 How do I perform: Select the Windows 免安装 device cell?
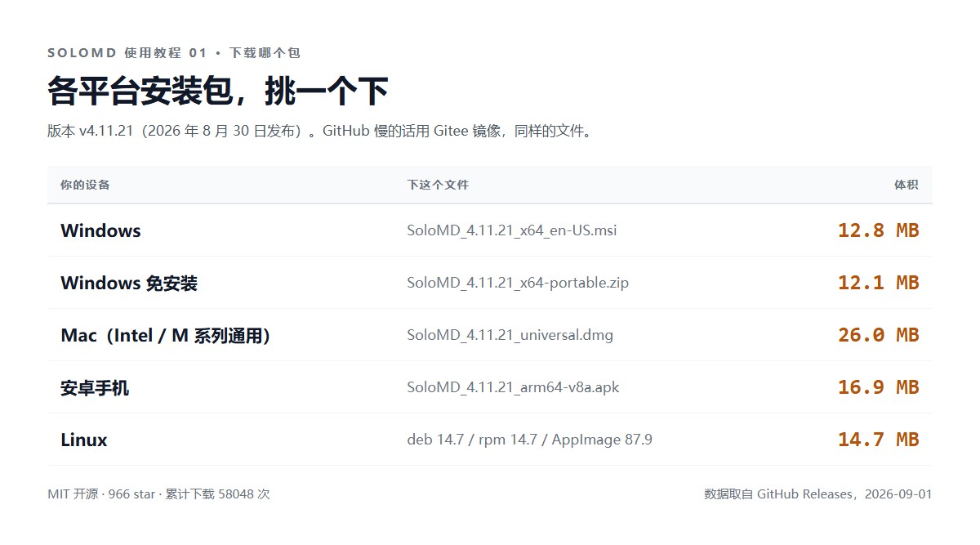pyautogui.click(x=129, y=283)
